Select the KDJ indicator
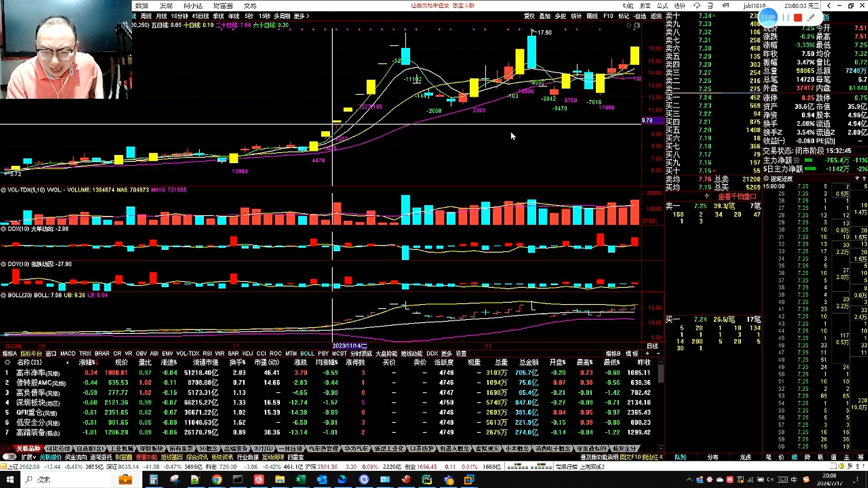Viewport: 868px width, 488px height. click(247, 353)
